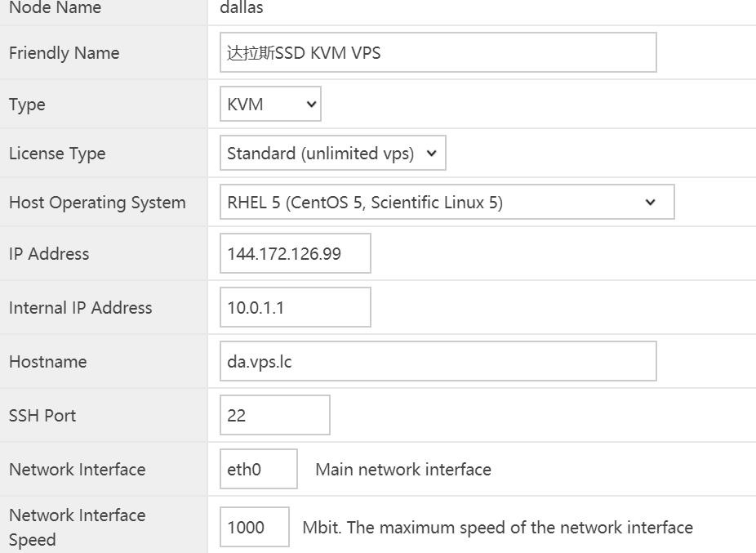Expand the License Type dropdown
Viewport: 756px width, 553px height.
332,154
